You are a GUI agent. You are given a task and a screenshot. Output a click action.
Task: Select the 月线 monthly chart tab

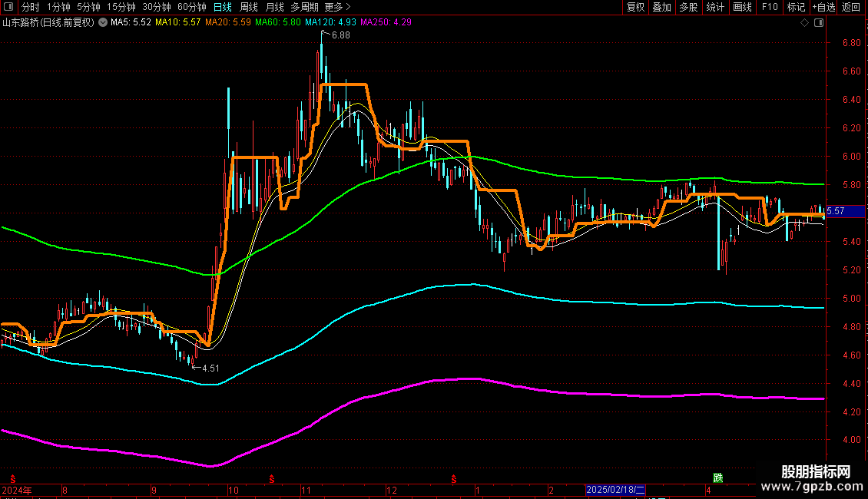click(274, 7)
